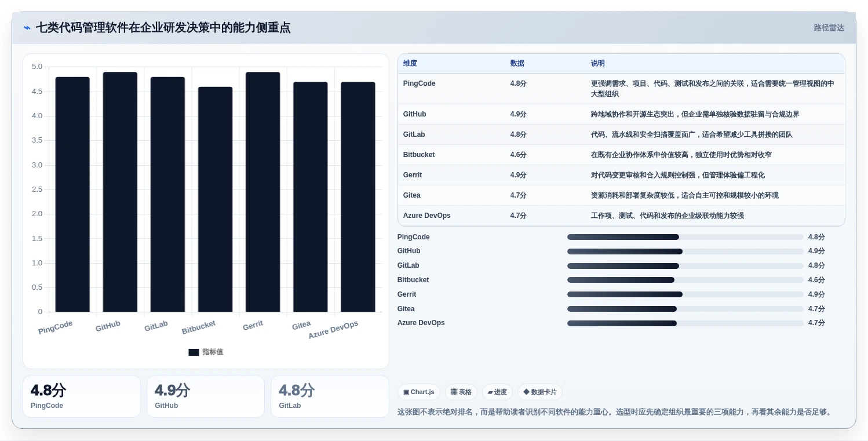This screenshot has width=868, height=441.
Task: Click the 维度 column header
Action: (x=410, y=63)
